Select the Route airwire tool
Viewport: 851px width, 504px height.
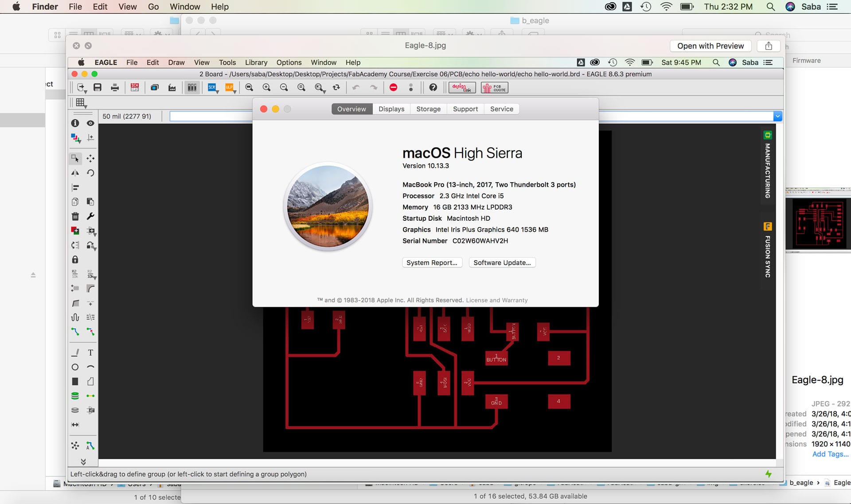coord(75,332)
